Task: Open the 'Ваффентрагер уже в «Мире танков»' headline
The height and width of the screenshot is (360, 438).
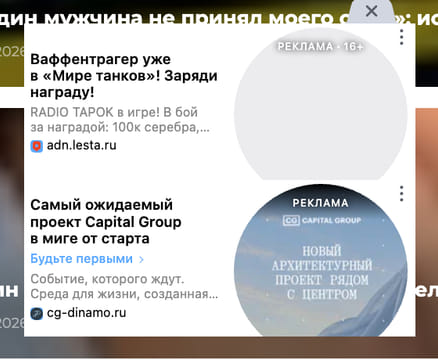Action: [124, 76]
